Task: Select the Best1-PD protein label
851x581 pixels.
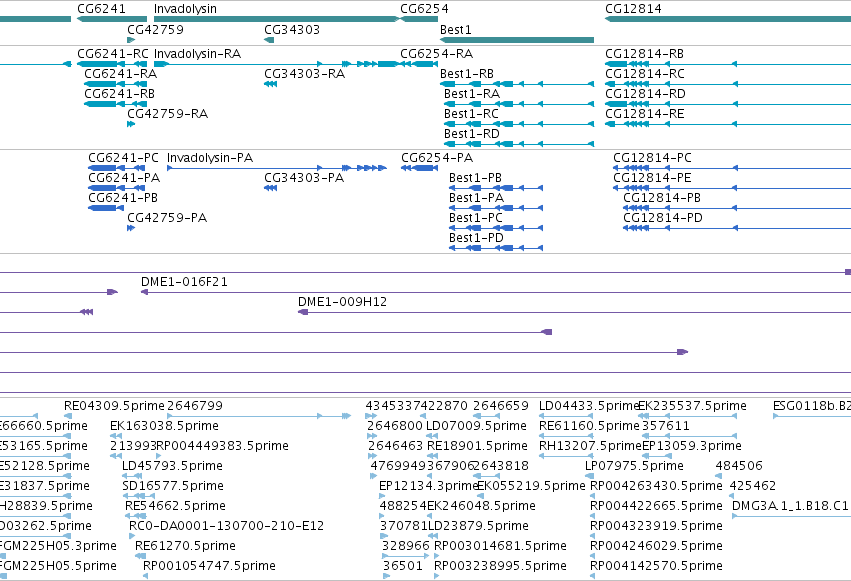Action: (477, 238)
